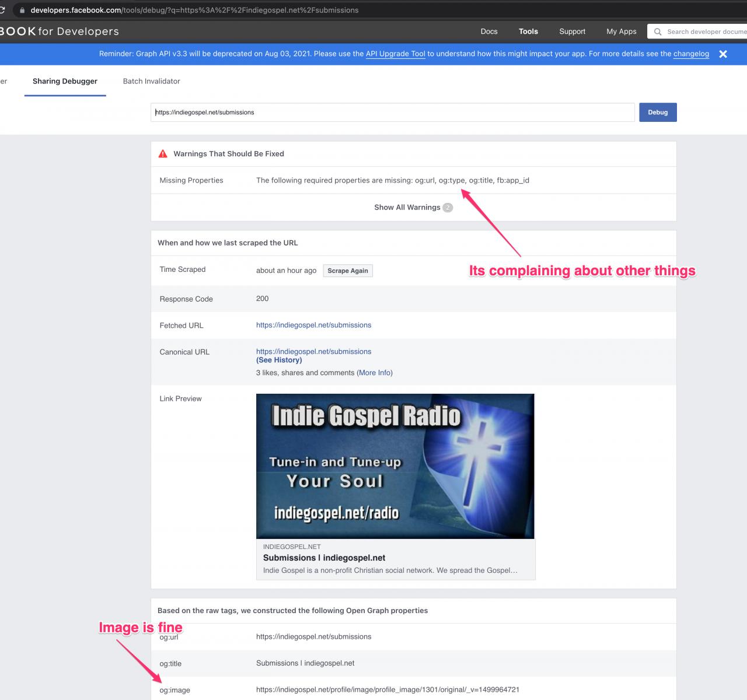Click the address bar padlock icon
The width and height of the screenshot is (747, 700).
pyautogui.click(x=22, y=10)
